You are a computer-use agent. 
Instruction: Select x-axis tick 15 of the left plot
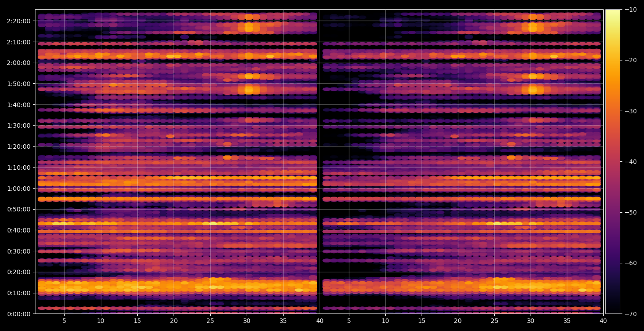137,321
